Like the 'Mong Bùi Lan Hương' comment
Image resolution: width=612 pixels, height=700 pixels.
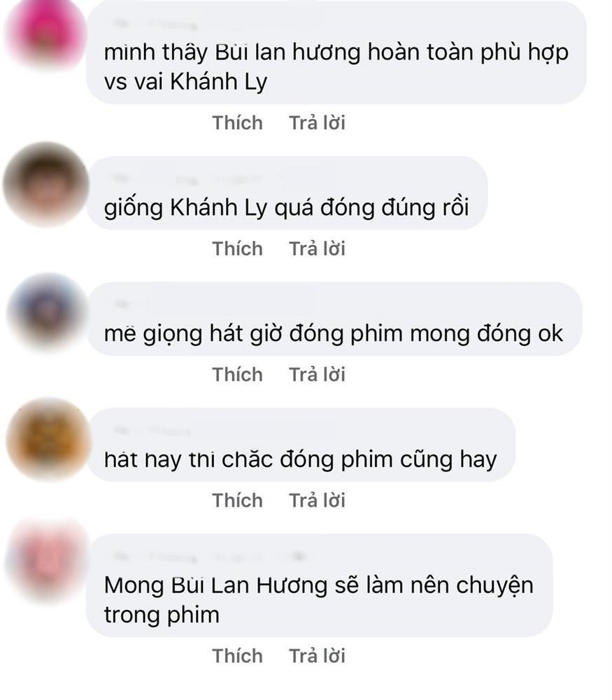coord(237,656)
